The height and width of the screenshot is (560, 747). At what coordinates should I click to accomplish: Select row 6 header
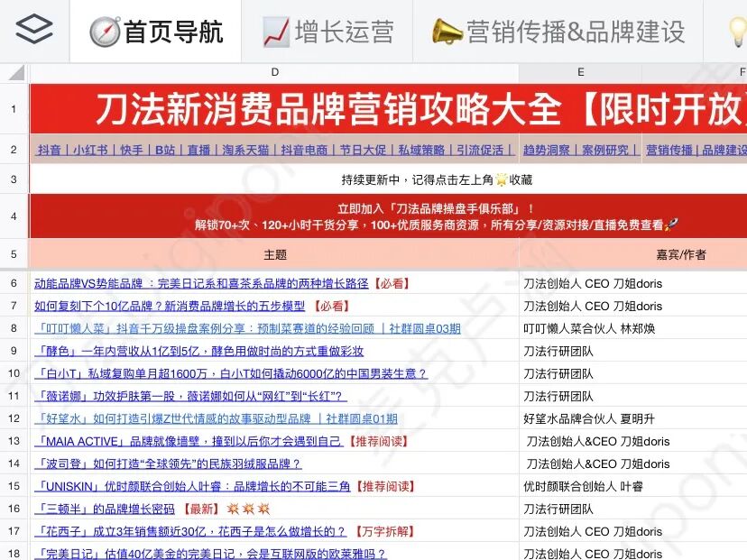coord(14,283)
